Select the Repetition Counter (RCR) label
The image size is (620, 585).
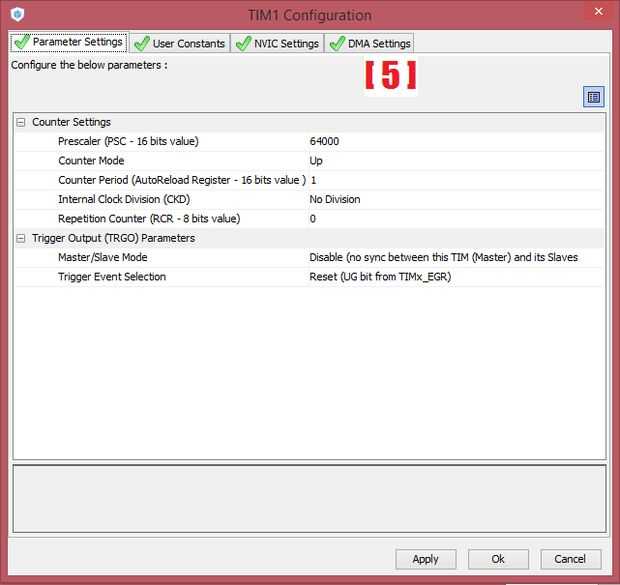tap(149, 219)
